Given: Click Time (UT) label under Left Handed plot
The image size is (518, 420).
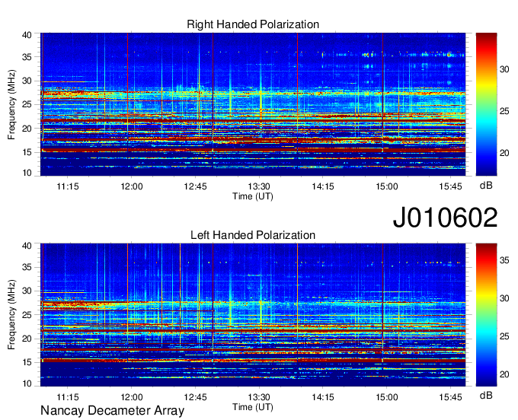Looking at the screenshot, I should tap(253, 407).
